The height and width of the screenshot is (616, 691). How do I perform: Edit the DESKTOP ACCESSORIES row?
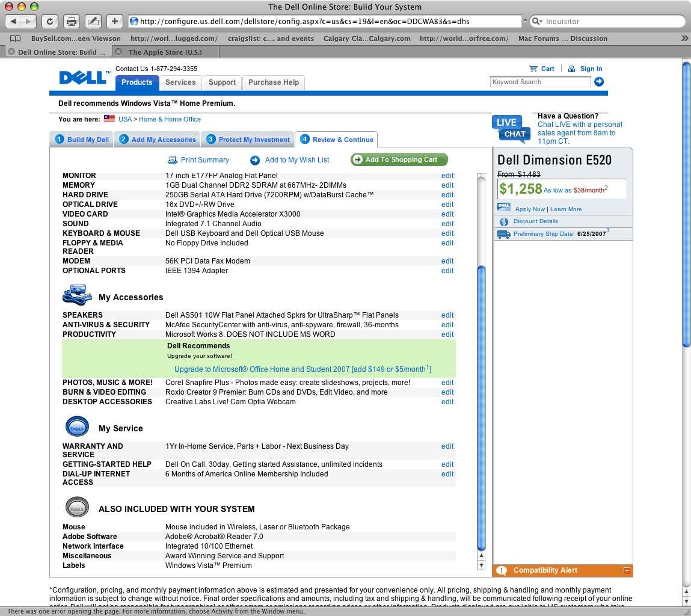point(447,402)
